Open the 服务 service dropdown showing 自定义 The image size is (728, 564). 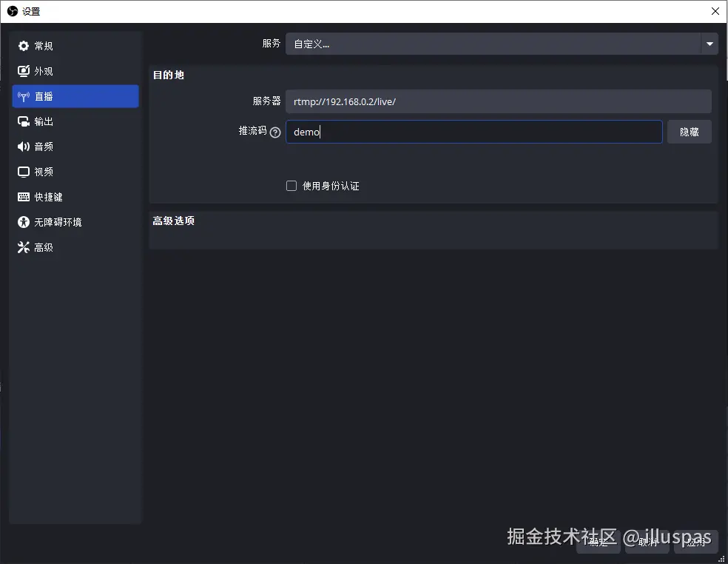(x=502, y=44)
